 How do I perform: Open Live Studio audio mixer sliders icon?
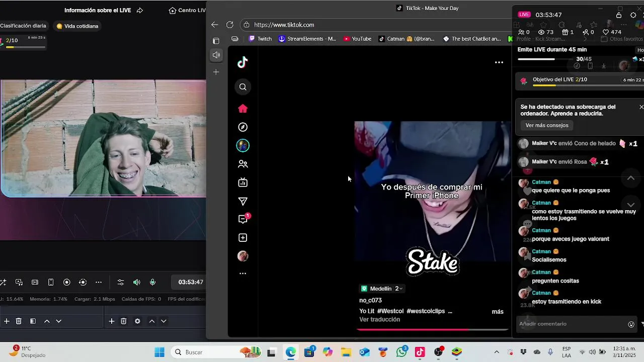(x=121, y=282)
